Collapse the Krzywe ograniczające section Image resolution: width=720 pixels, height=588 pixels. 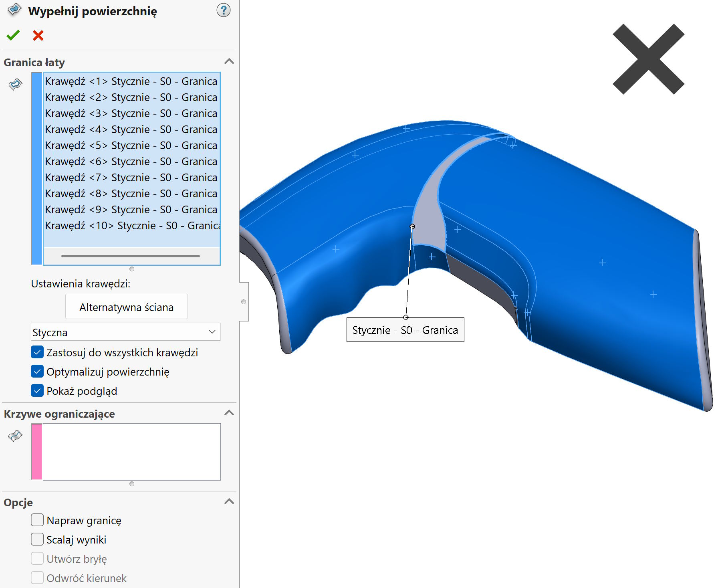(229, 413)
